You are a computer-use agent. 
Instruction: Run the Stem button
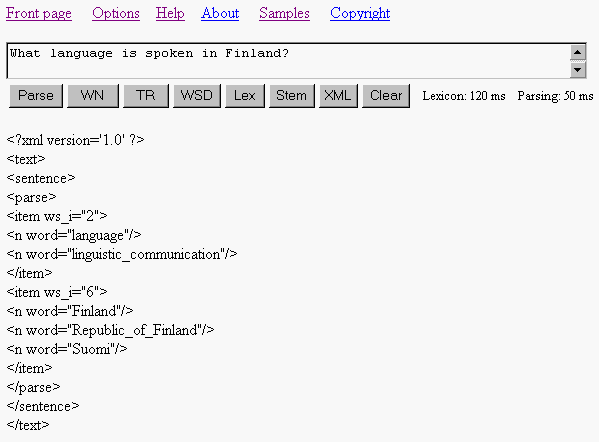291,96
